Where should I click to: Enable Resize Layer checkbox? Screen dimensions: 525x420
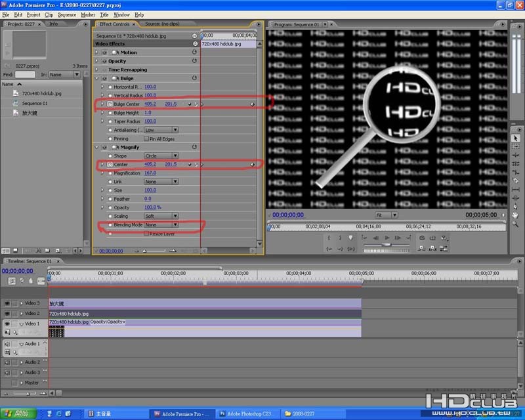pyautogui.click(x=146, y=234)
